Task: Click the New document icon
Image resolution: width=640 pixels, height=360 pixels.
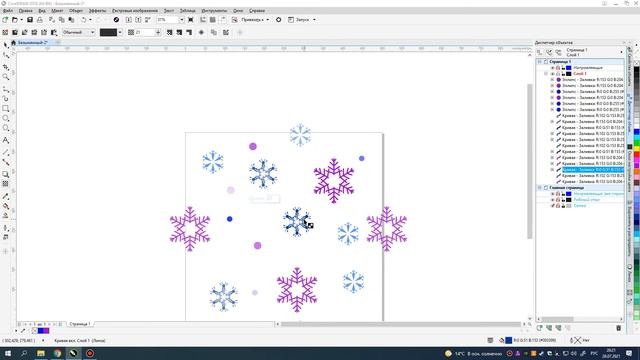Action: point(5,20)
